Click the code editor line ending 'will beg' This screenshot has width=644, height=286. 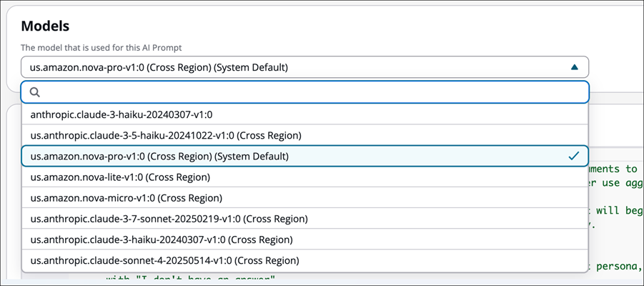pos(615,212)
